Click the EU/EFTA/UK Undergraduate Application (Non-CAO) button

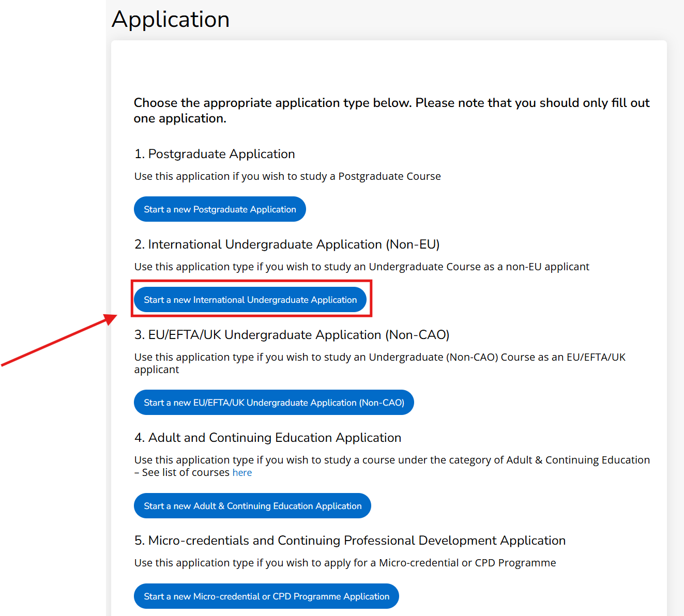click(273, 403)
